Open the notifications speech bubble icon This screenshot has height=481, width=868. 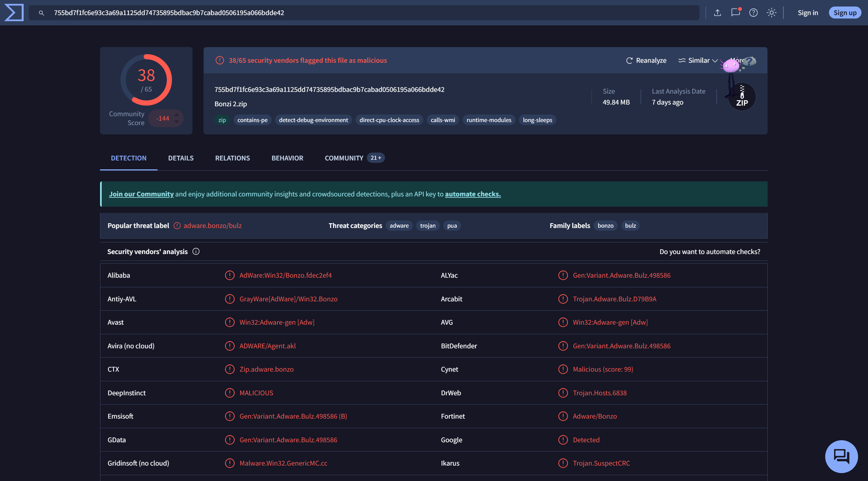point(735,13)
